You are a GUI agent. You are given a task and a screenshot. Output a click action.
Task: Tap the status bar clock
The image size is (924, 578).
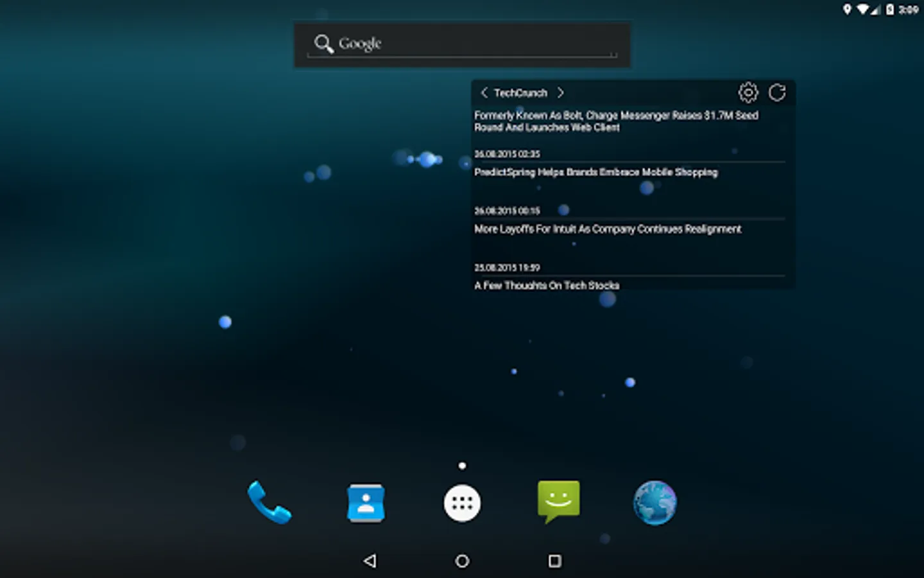tap(908, 10)
